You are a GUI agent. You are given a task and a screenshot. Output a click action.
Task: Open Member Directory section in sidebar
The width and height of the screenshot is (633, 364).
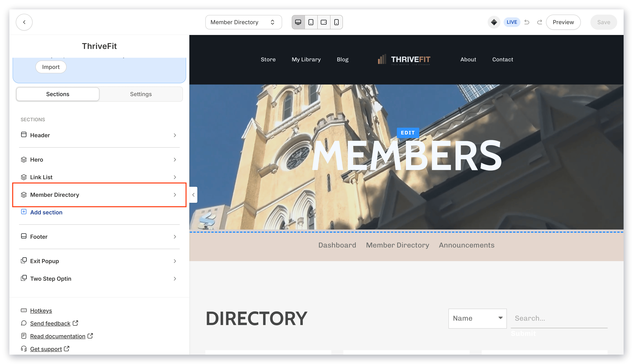pyautogui.click(x=99, y=195)
